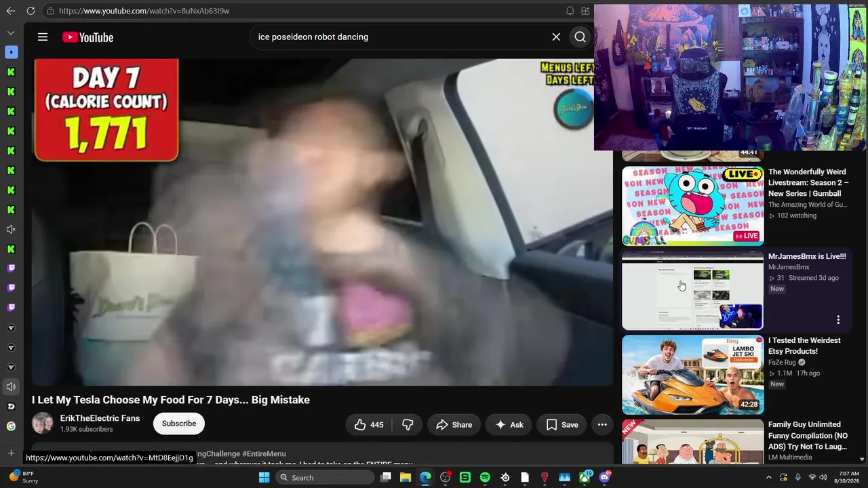Open Task View on the taskbar
The image size is (868, 488).
click(386, 478)
